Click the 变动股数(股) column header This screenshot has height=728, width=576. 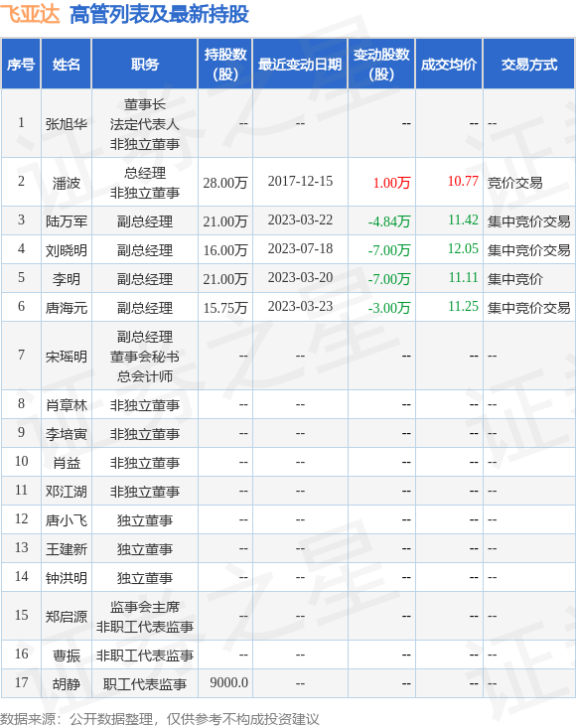click(x=381, y=65)
